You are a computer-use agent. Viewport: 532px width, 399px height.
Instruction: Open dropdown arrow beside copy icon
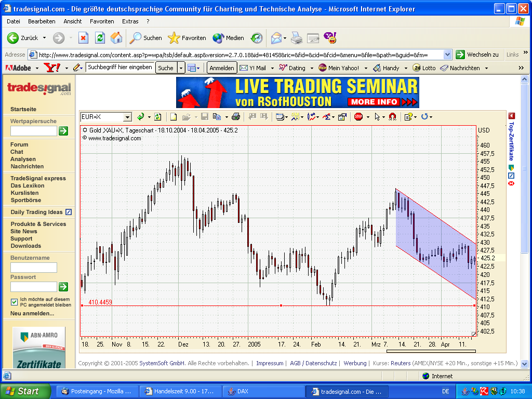227,117
